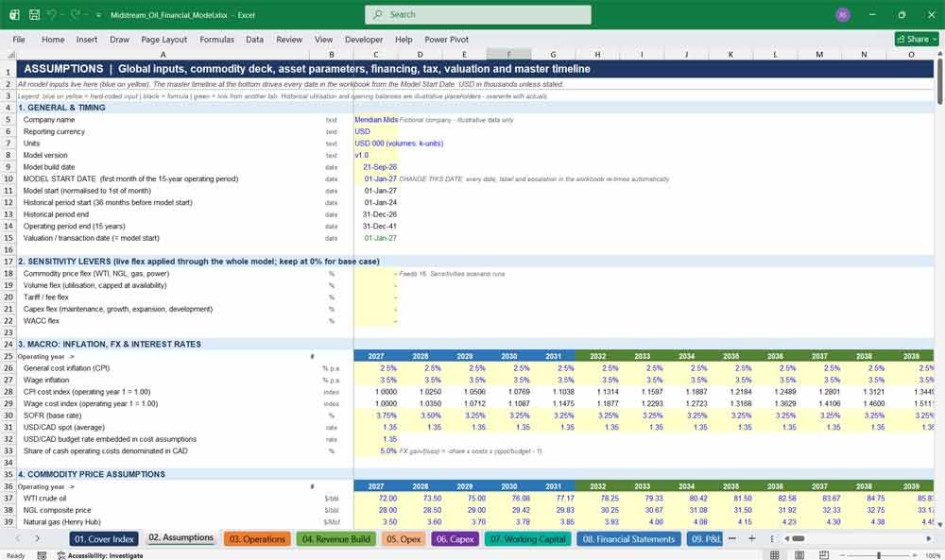Select the Reporting currency USD cell
Viewport: 945px width, 560px height.
click(x=376, y=131)
